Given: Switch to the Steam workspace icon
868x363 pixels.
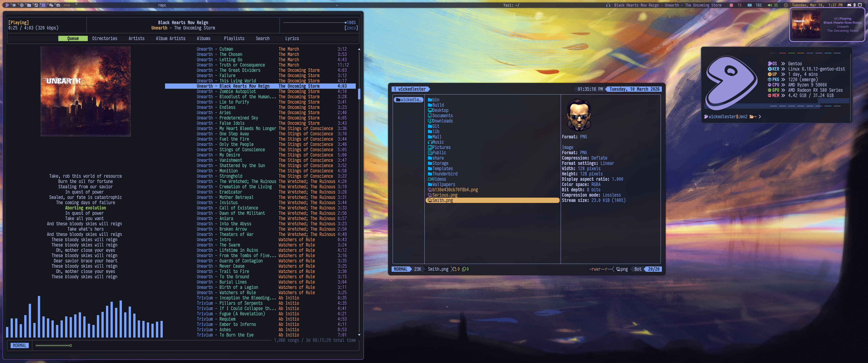Looking at the screenshot, I should click(36, 5).
